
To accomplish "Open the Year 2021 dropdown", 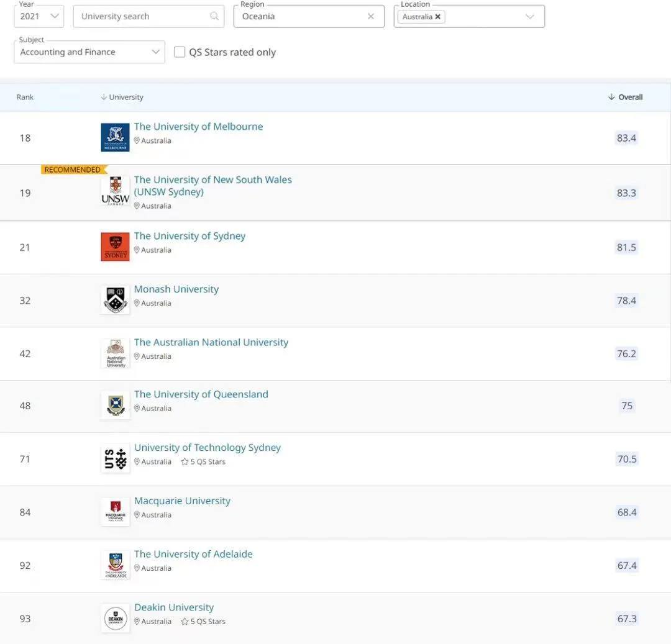I will (39, 16).
